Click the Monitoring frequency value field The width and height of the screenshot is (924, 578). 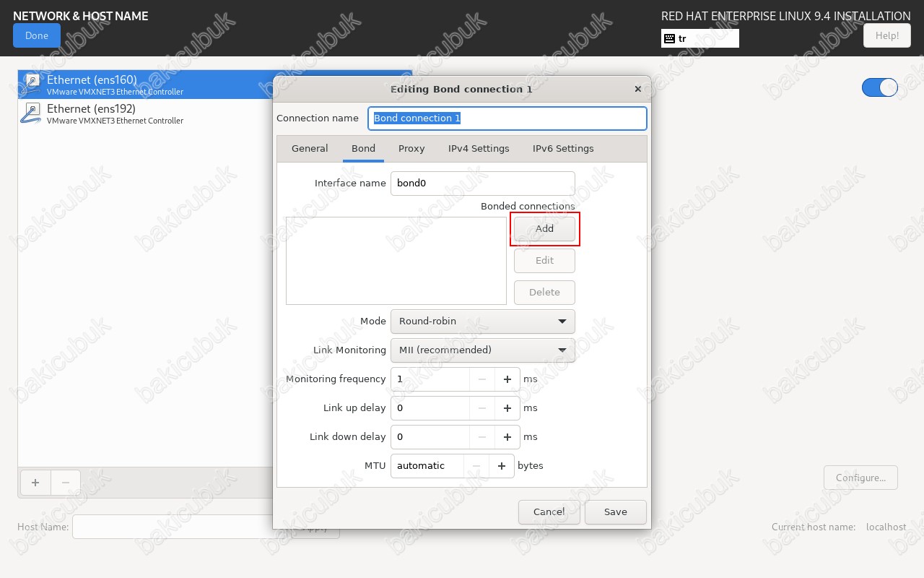click(x=430, y=379)
